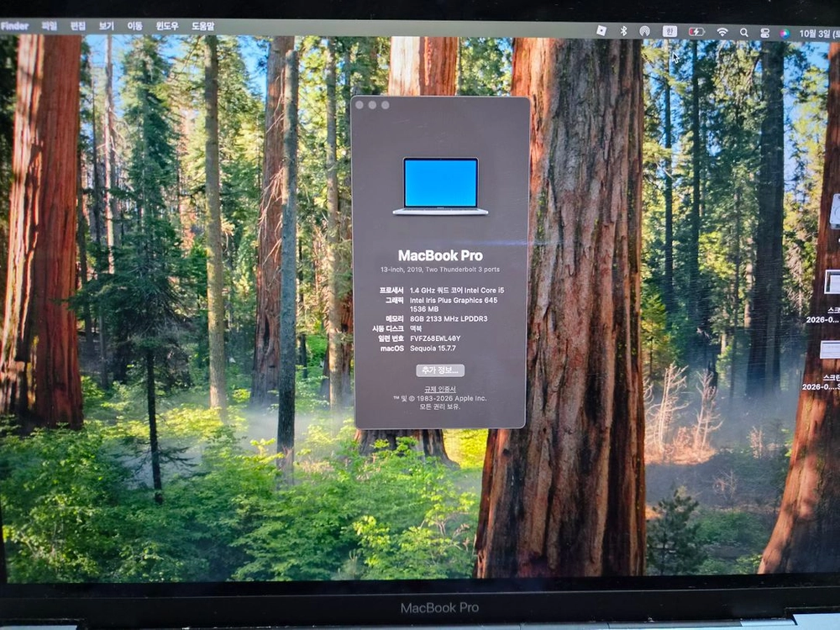Click the serial number FVFZ68EWL40Y

pos(435,339)
